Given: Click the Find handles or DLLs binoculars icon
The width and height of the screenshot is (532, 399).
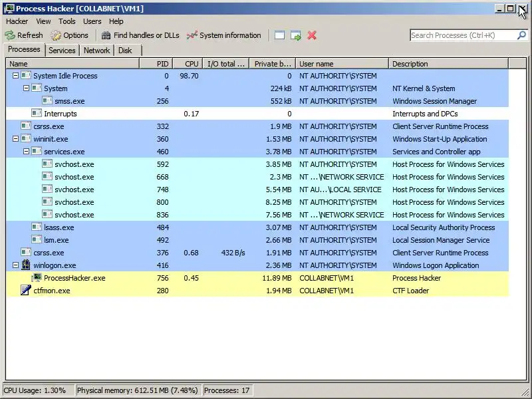Looking at the screenshot, I should tap(106, 35).
